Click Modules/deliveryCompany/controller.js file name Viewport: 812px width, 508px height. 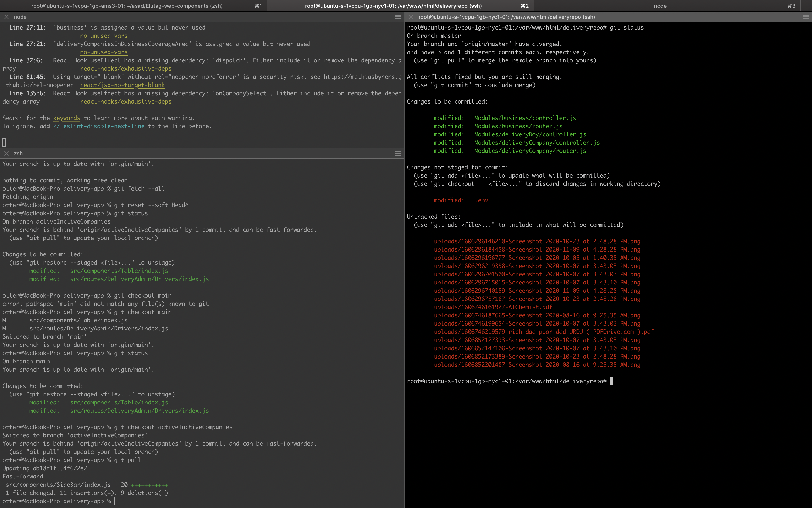click(537, 142)
